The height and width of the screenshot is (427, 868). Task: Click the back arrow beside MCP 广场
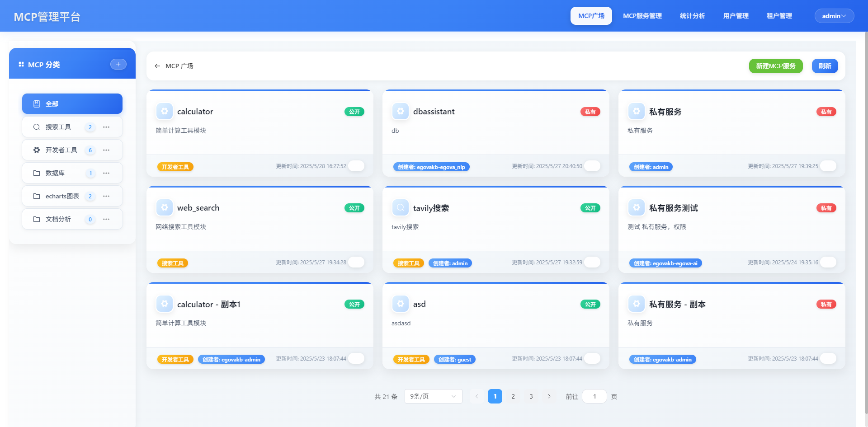(x=157, y=66)
